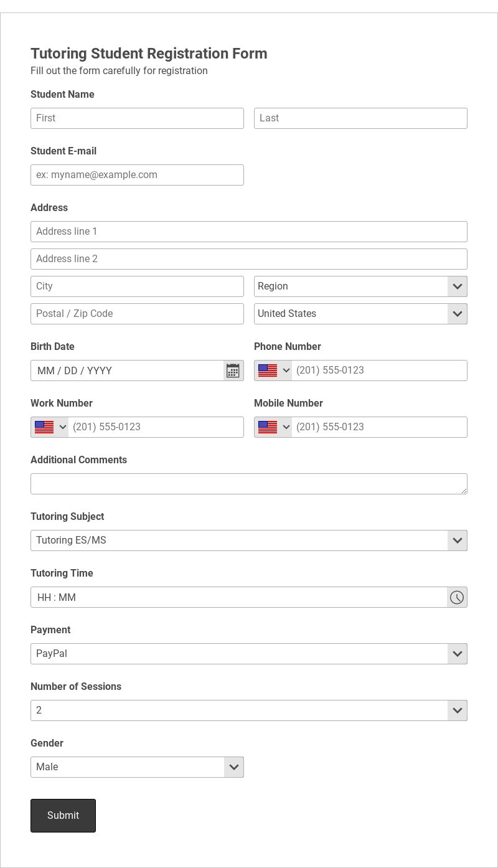Focus the Last name field
The width and height of the screenshot is (498, 868).
[360, 118]
